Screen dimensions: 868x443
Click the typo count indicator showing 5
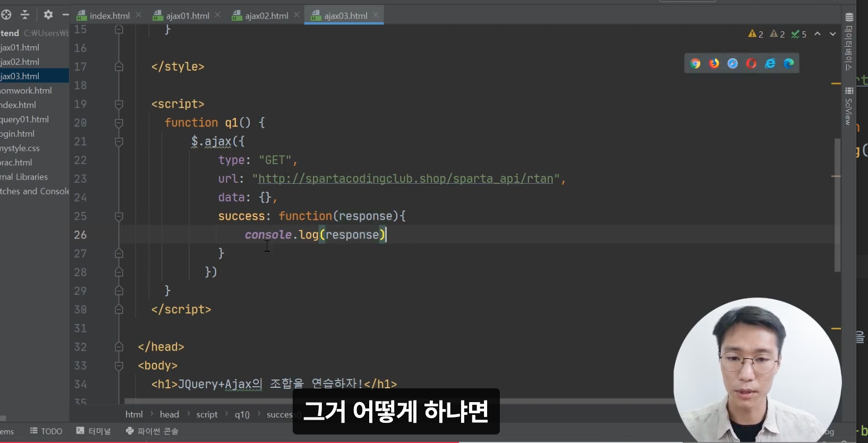(x=799, y=34)
